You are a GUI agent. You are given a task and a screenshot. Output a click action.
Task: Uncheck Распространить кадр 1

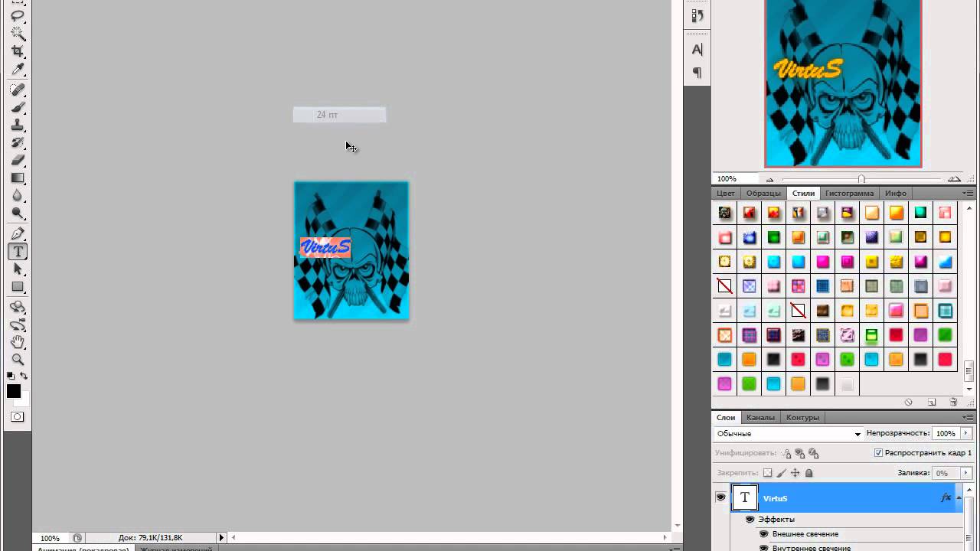tap(878, 453)
